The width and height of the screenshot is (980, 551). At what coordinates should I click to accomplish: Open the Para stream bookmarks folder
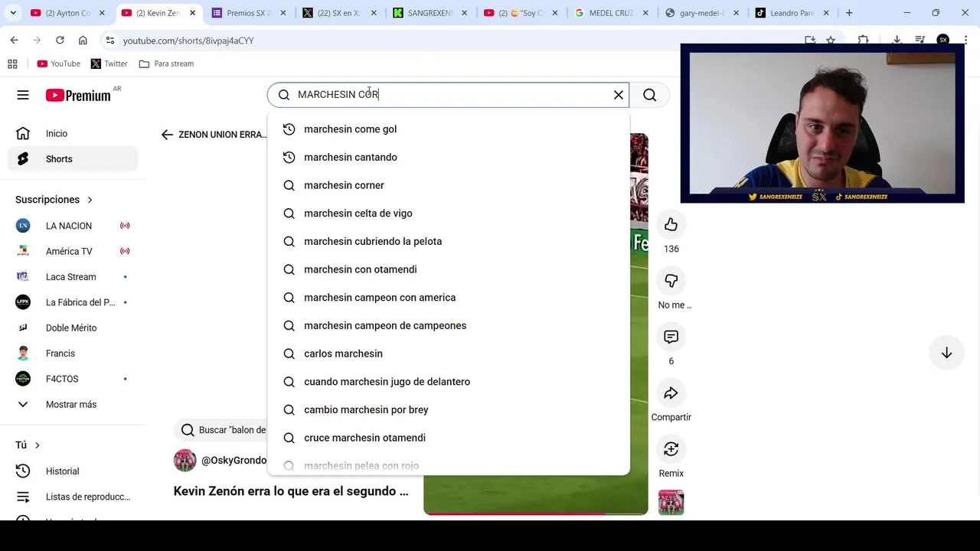pos(166,64)
